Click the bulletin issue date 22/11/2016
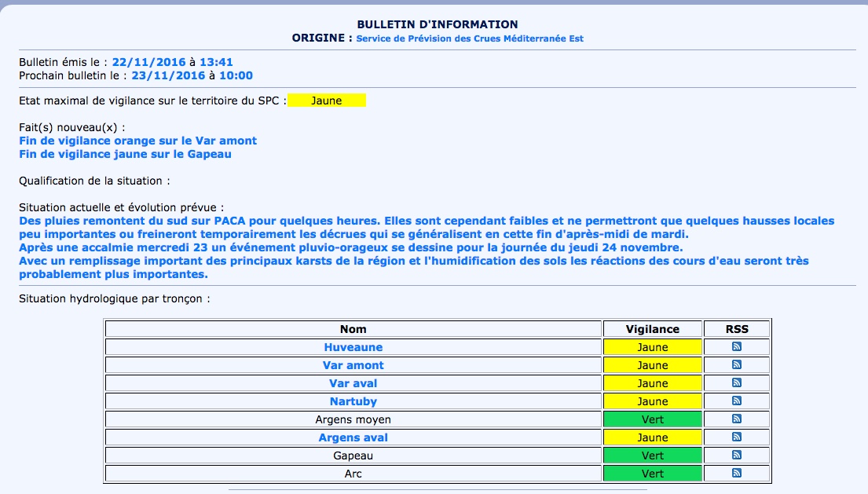 [x=149, y=63]
